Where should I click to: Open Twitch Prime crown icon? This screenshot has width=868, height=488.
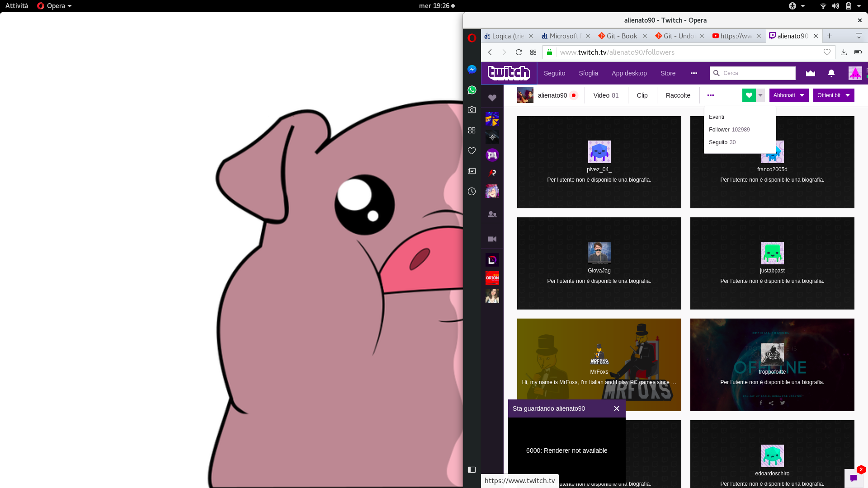click(x=811, y=73)
